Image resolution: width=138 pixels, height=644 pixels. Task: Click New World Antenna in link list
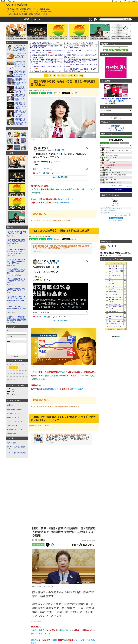coord(15,409)
